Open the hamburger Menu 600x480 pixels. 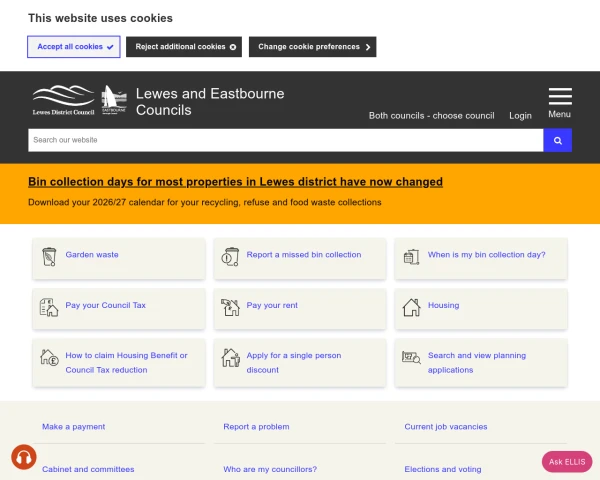coord(560,101)
